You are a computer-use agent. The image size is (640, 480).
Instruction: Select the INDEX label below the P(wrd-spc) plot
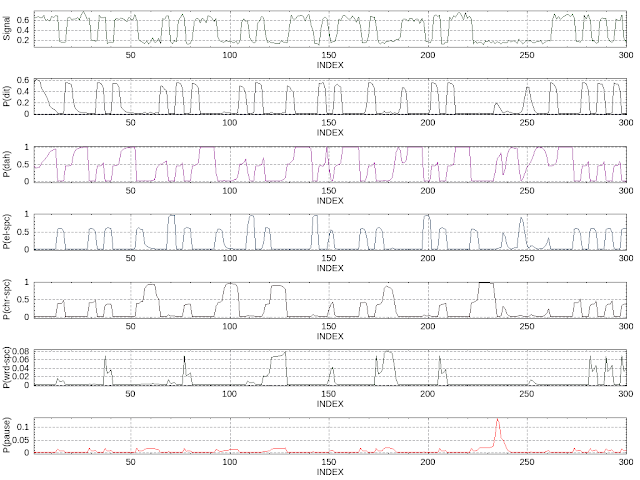coord(330,404)
